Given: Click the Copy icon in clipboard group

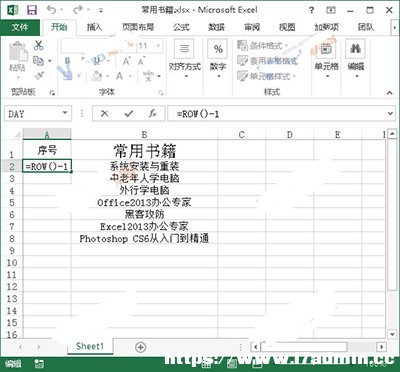Looking at the screenshot, I should coord(39,61).
